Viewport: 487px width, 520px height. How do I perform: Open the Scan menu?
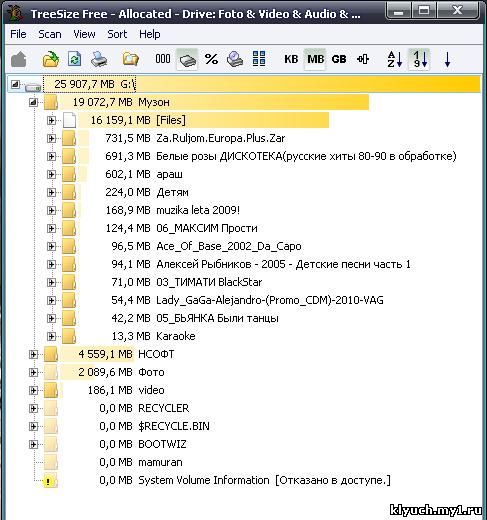pyautogui.click(x=50, y=34)
